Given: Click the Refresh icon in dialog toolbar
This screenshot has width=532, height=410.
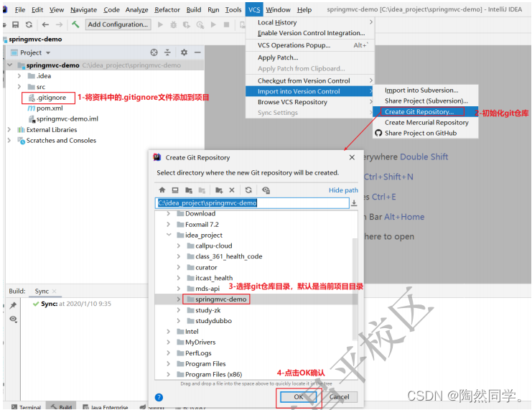Looking at the screenshot, I should tap(248, 190).
